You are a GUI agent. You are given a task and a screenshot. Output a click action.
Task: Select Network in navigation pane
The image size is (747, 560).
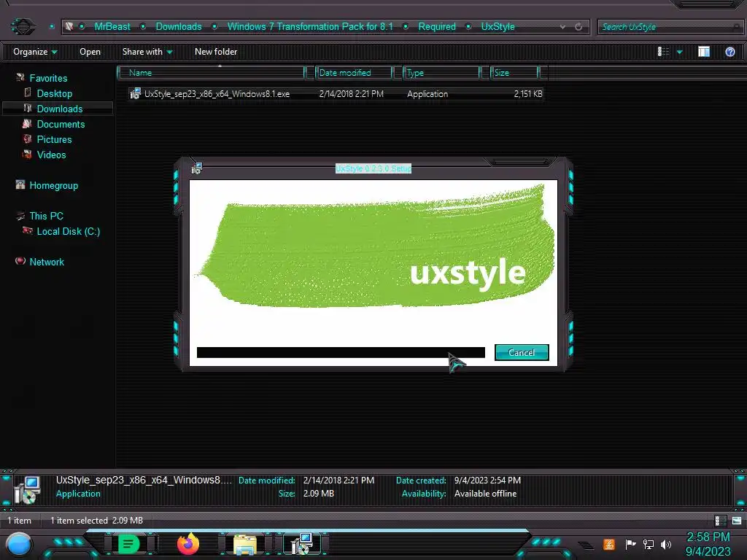coord(47,262)
